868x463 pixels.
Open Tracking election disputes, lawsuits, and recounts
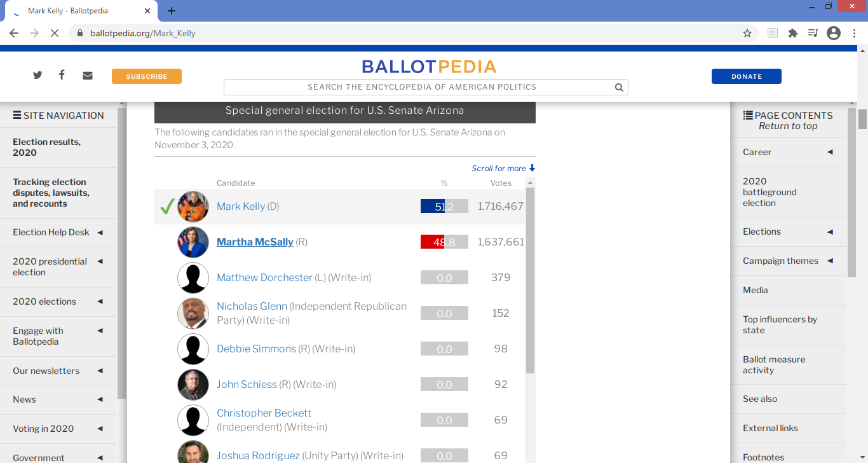tap(51, 193)
